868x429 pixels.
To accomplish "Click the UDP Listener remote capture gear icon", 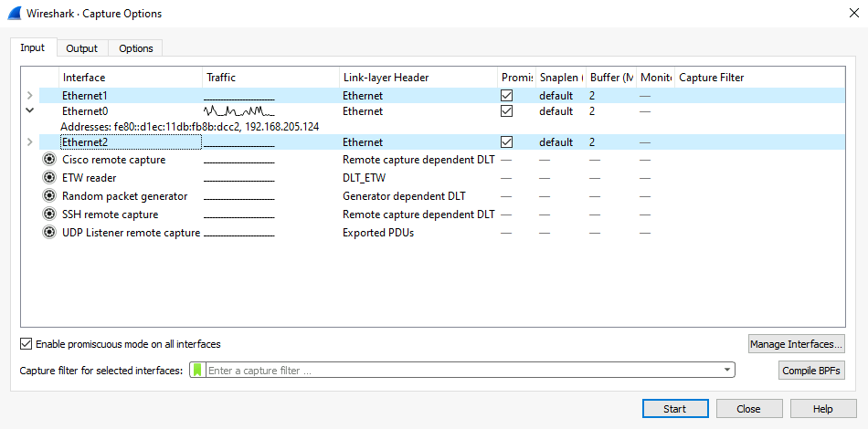I will pos(49,233).
